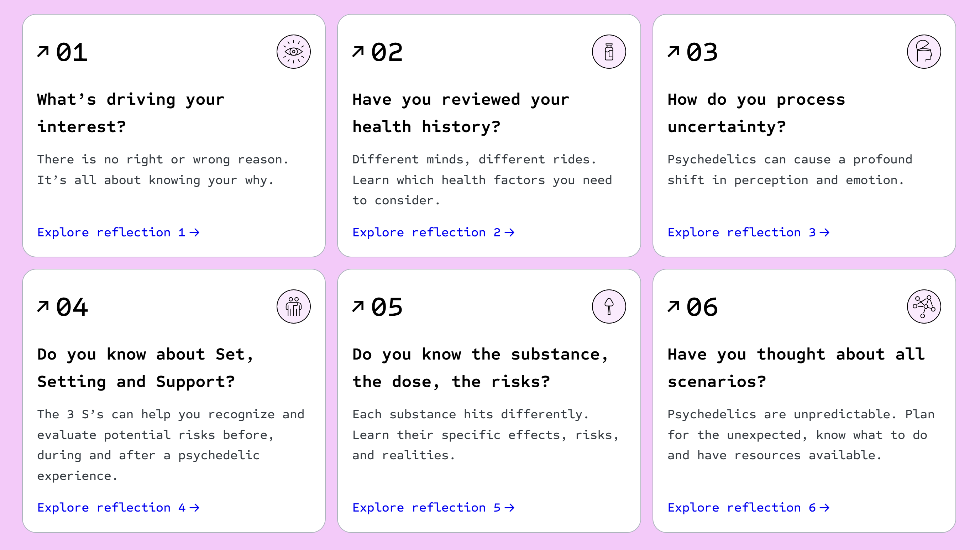Click heading about Set, Setting and Support
Image resolution: width=980 pixels, height=550 pixels.
[x=145, y=368]
